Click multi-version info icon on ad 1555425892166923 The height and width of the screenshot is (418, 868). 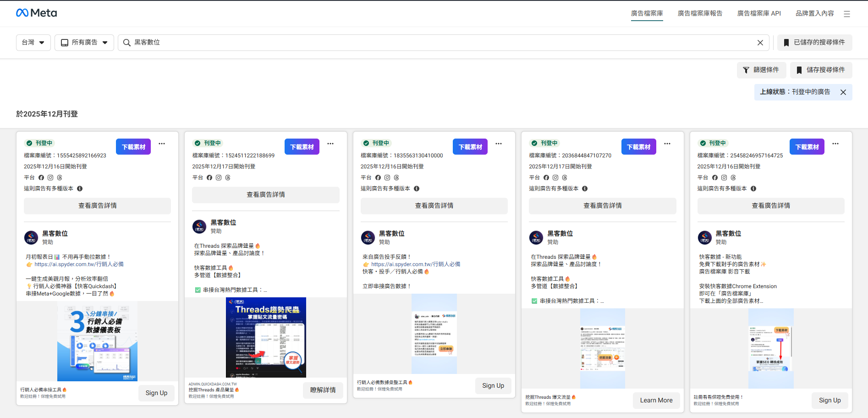[x=80, y=189]
